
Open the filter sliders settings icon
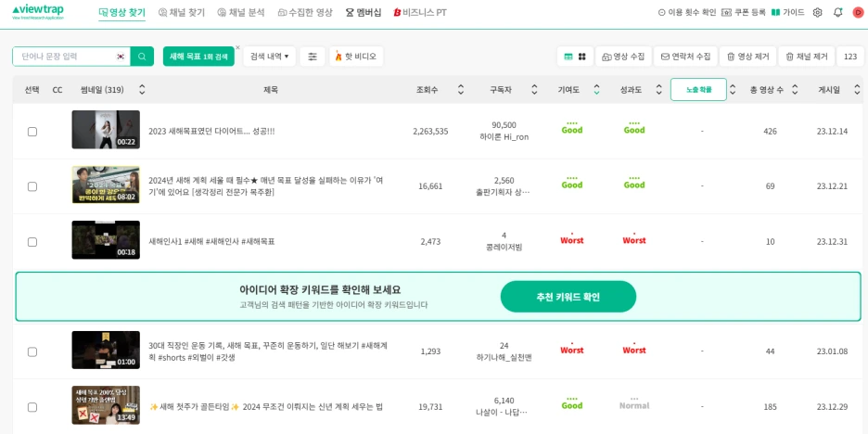313,57
